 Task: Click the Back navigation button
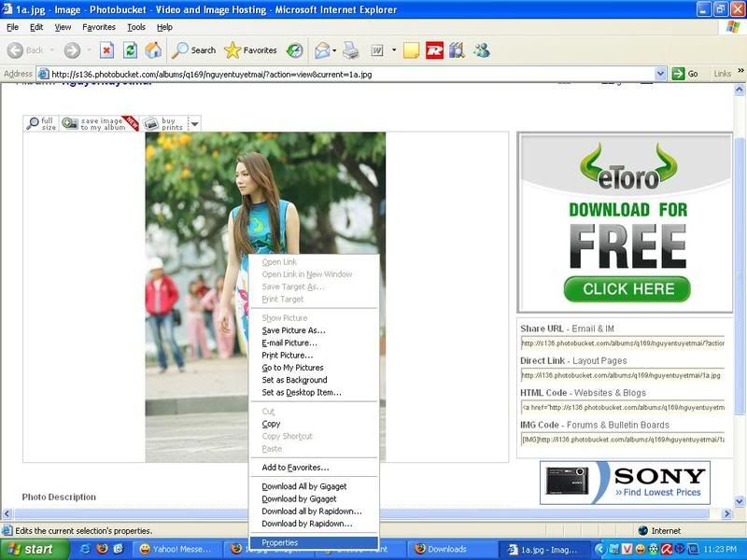(x=25, y=50)
